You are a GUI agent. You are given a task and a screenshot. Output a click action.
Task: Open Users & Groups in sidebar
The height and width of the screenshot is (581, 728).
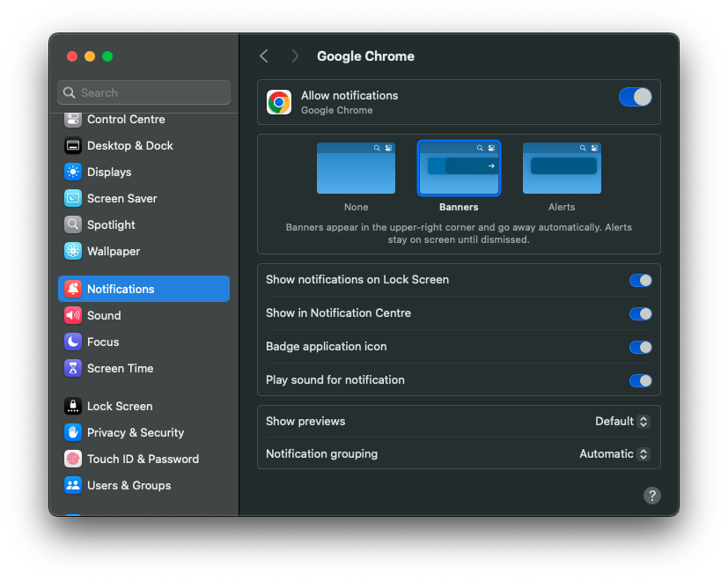[x=129, y=485]
